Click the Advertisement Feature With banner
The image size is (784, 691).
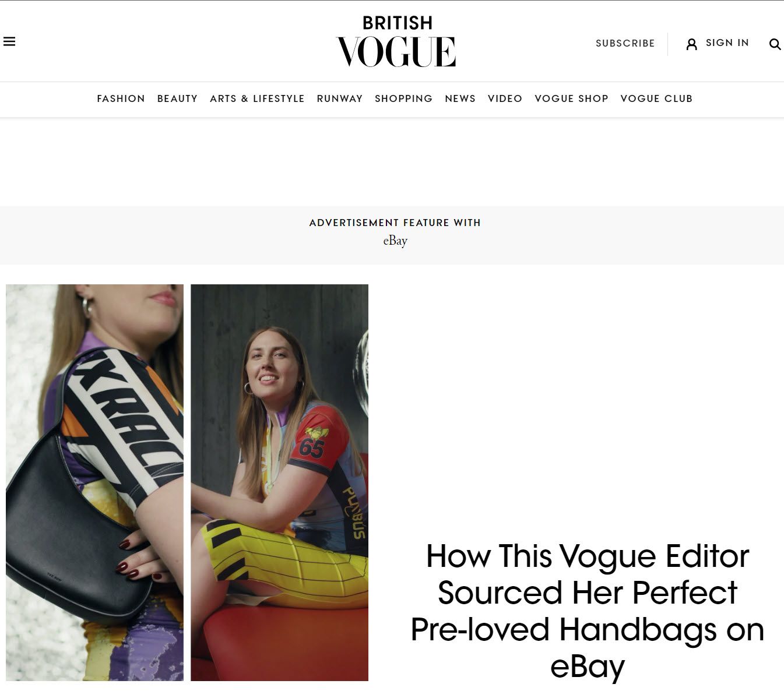395,223
